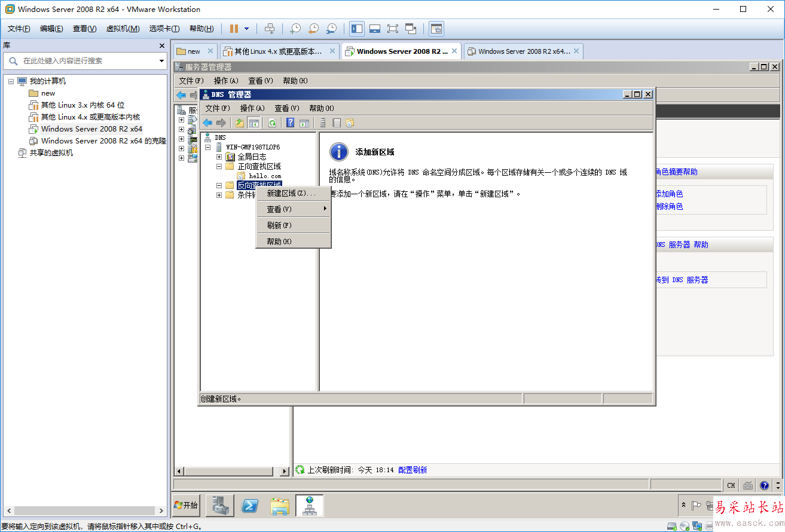Collapse the 反向查找区域 node
The image size is (785, 532).
tap(219, 185)
